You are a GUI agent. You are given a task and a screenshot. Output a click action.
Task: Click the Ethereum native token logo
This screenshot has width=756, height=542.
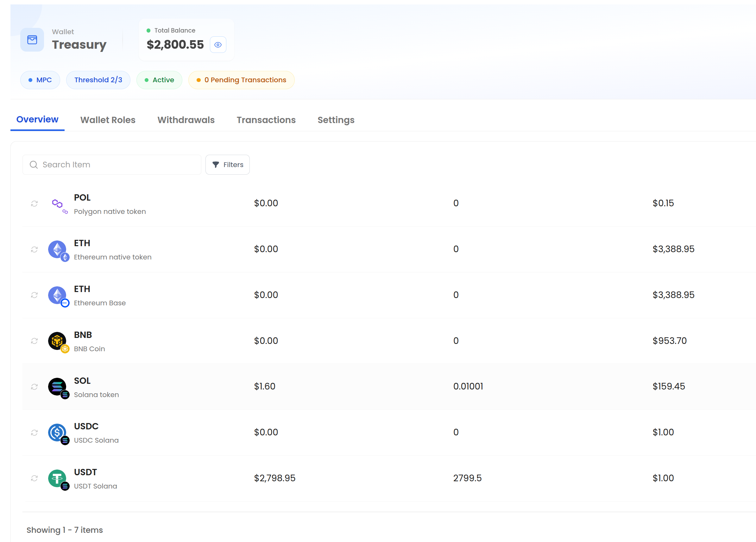point(58,249)
